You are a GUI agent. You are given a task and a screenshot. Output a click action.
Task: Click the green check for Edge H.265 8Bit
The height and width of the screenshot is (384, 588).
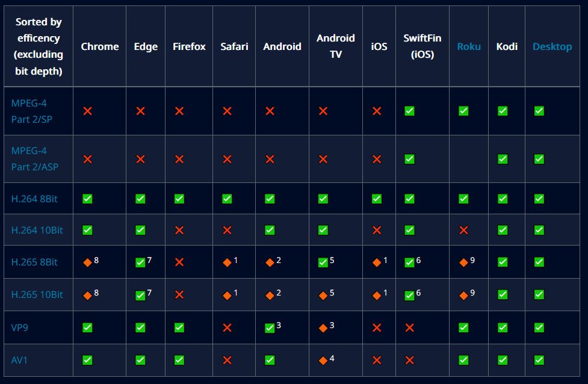140,262
